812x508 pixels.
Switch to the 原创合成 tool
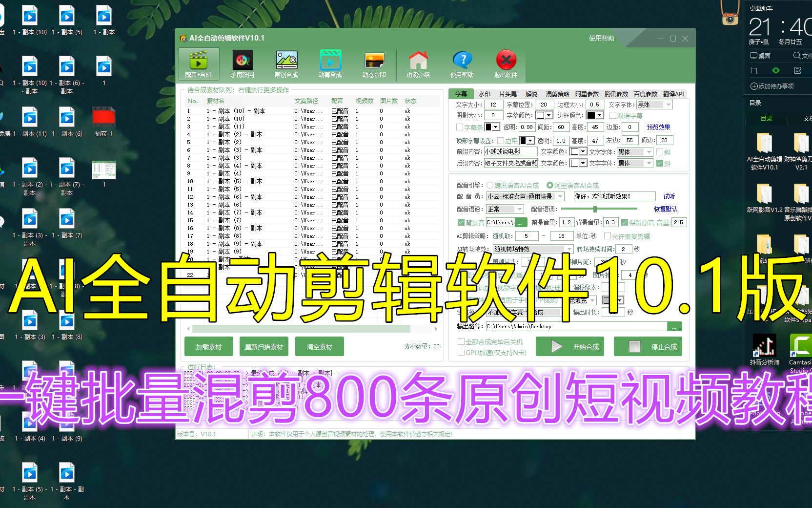(x=286, y=64)
